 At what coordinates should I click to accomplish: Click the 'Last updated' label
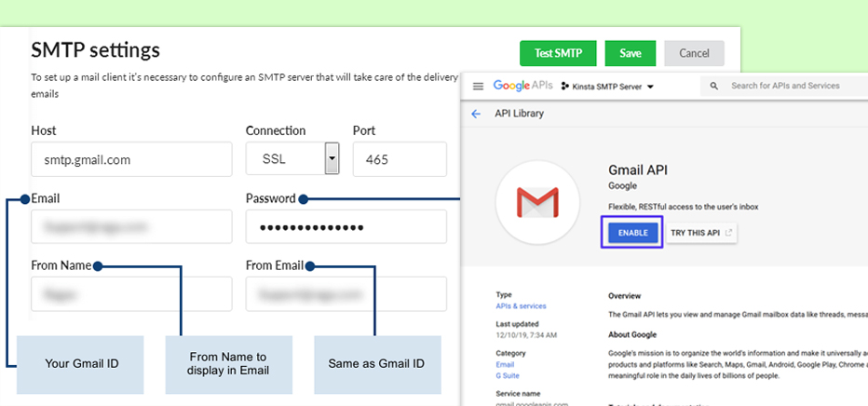(x=517, y=324)
